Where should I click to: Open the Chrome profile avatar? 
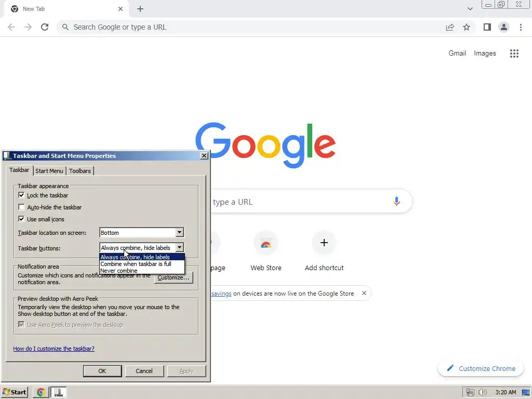coord(504,27)
